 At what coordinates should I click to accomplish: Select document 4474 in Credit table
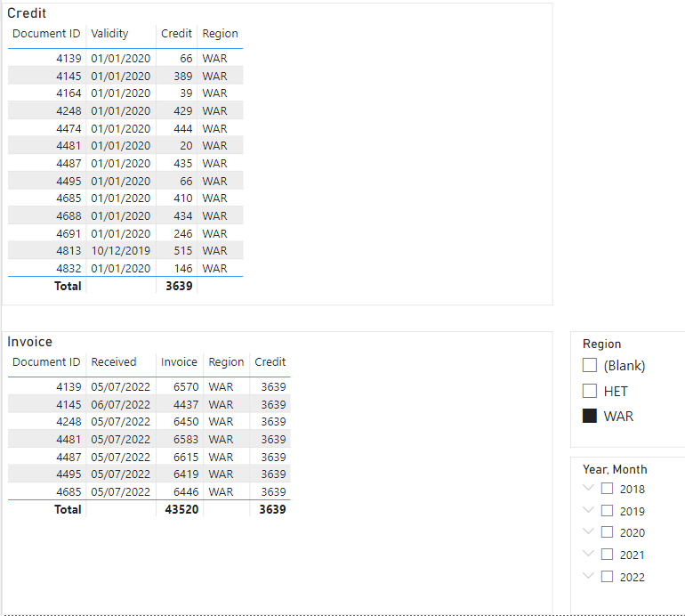(68, 128)
